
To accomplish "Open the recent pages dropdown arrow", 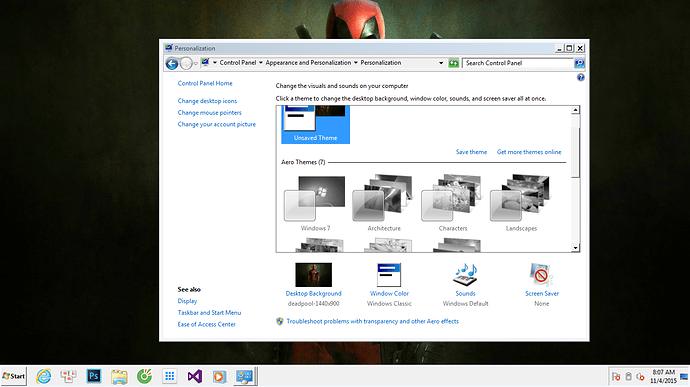I will tap(196, 63).
